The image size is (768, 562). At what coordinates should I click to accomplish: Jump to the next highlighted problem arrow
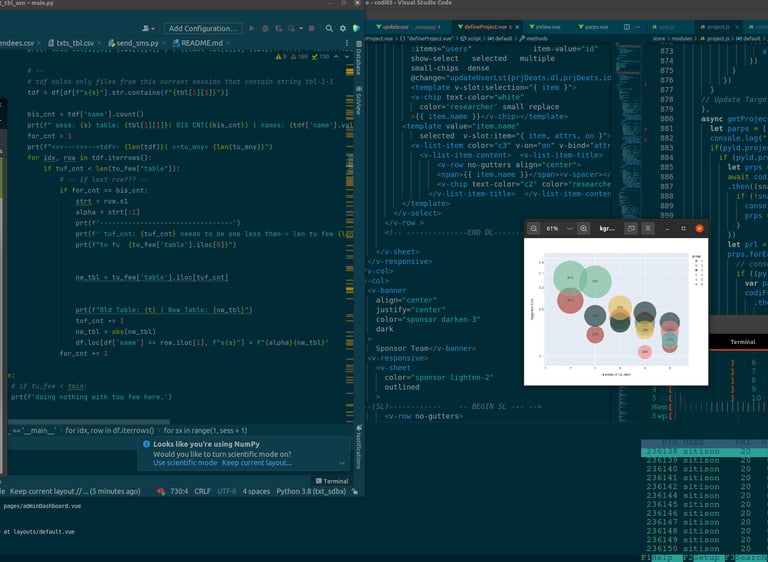[347, 57]
